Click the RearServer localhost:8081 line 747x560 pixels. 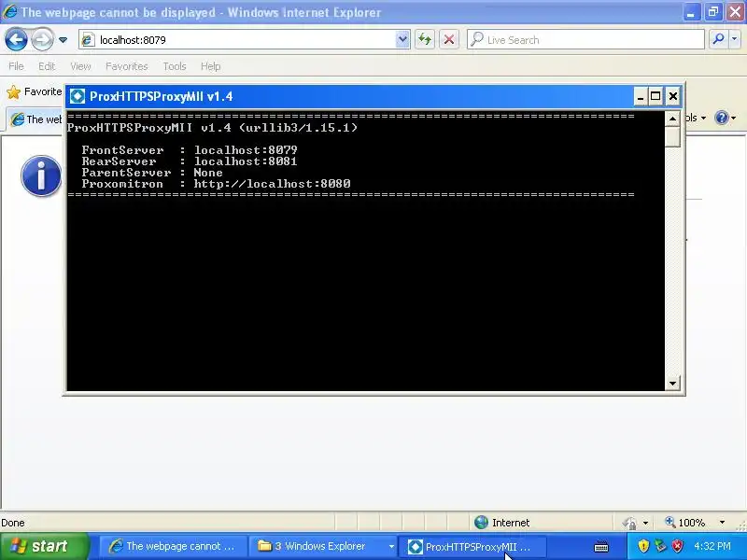tap(190, 161)
